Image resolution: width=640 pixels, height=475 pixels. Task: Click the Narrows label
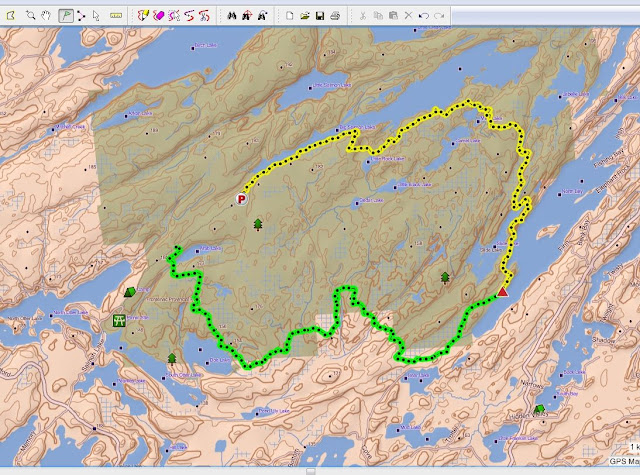point(532,384)
